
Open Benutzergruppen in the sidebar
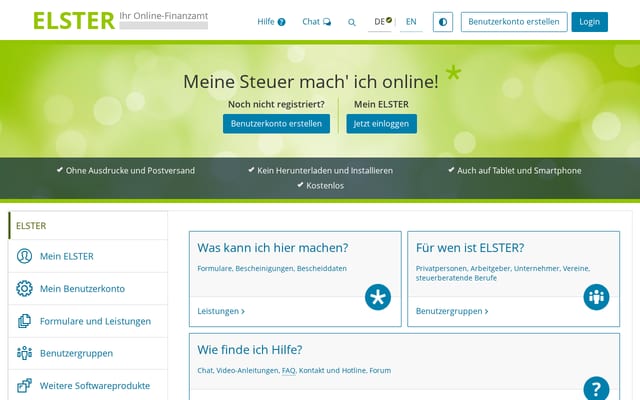pyautogui.click(x=88, y=353)
